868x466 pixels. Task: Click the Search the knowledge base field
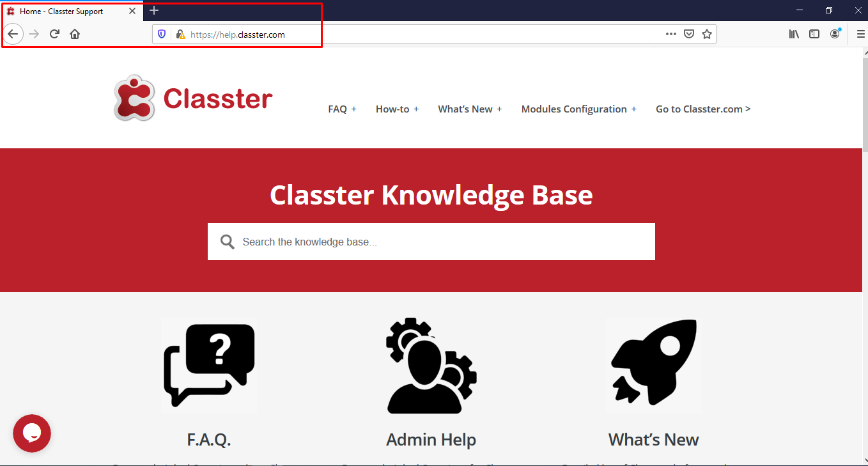[x=431, y=242]
